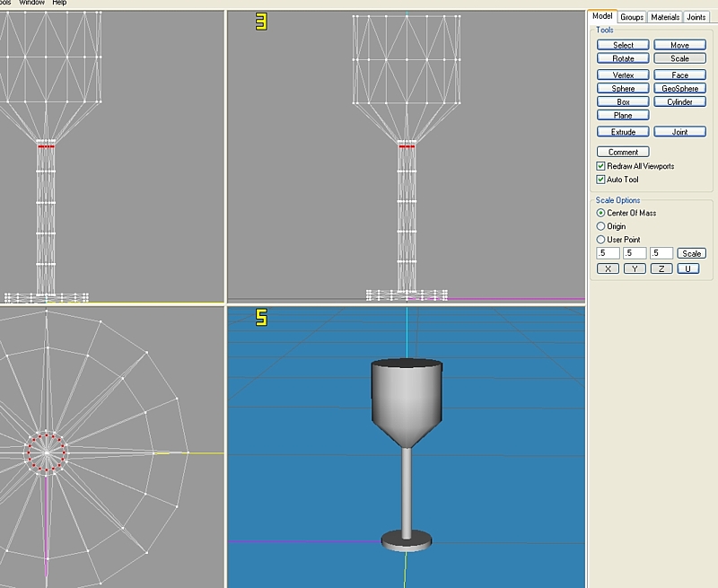Open the Window menu
The height and width of the screenshot is (588, 718).
coord(31,4)
